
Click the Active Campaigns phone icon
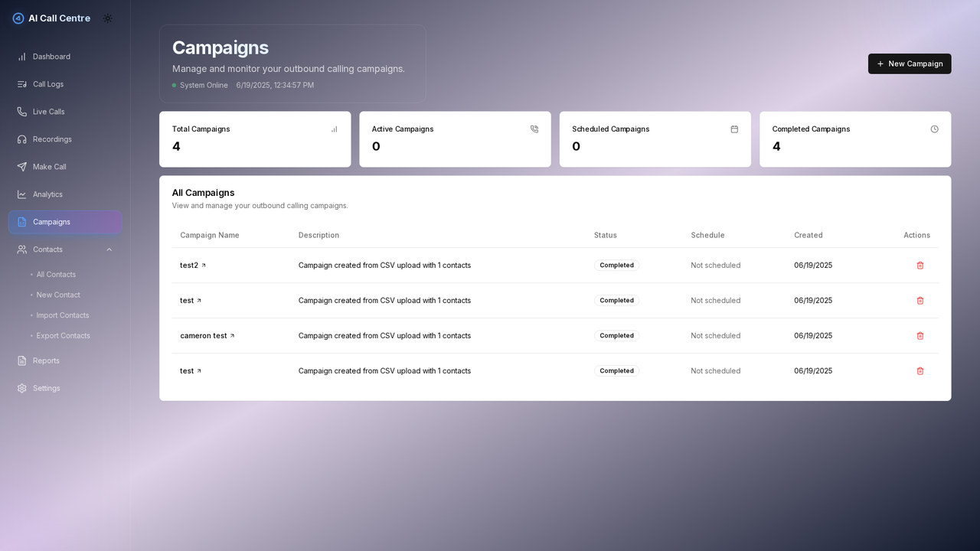pos(534,129)
